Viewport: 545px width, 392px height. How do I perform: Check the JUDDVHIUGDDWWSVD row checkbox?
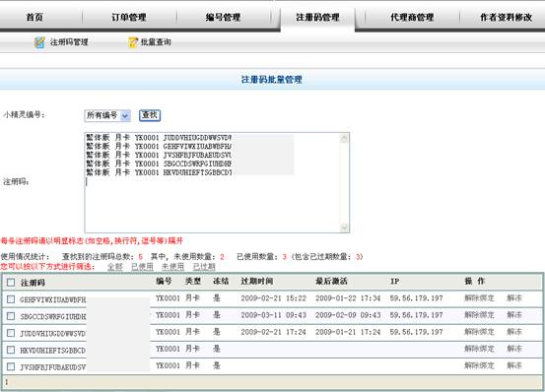pyautogui.click(x=11, y=333)
